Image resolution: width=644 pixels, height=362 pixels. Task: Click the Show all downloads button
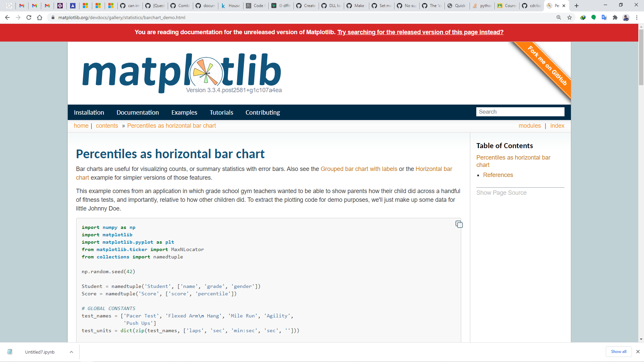(619, 352)
